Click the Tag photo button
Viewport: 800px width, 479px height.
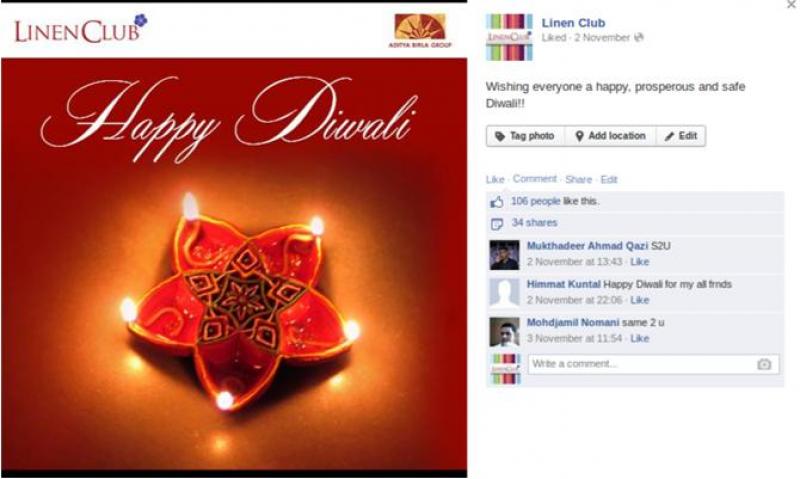pyautogui.click(x=526, y=136)
